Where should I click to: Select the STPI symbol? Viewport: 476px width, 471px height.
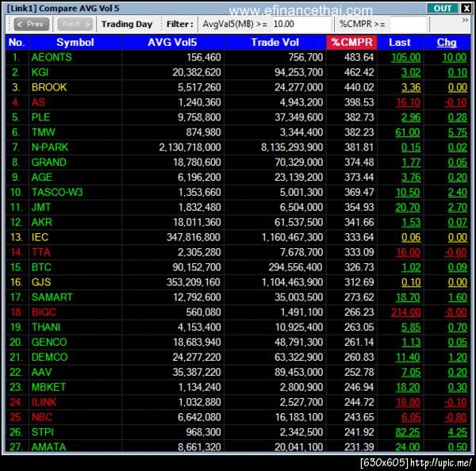pyautogui.click(x=43, y=432)
